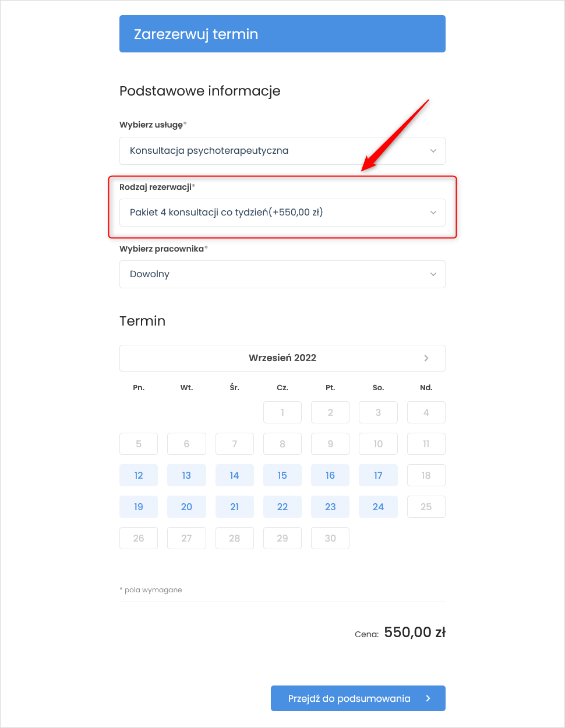
Task: Click chevron arrow in employee dropdown
Action: pyautogui.click(x=433, y=274)
